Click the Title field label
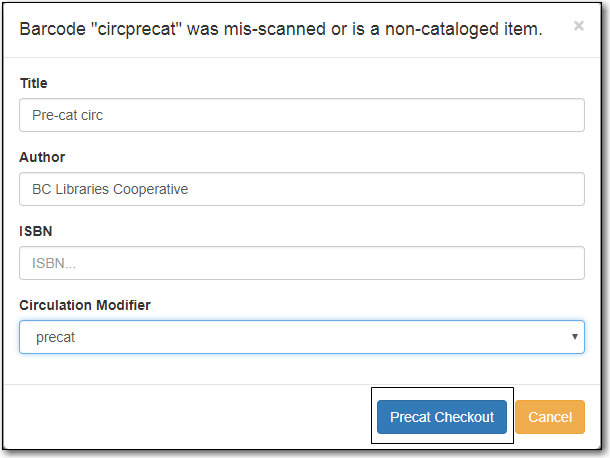610x458 pixels. coord(33,83)
